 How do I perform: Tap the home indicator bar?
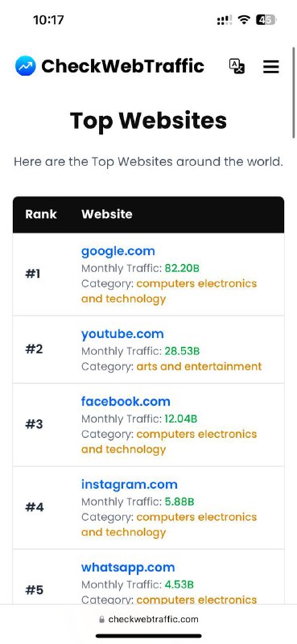point(149,636)
